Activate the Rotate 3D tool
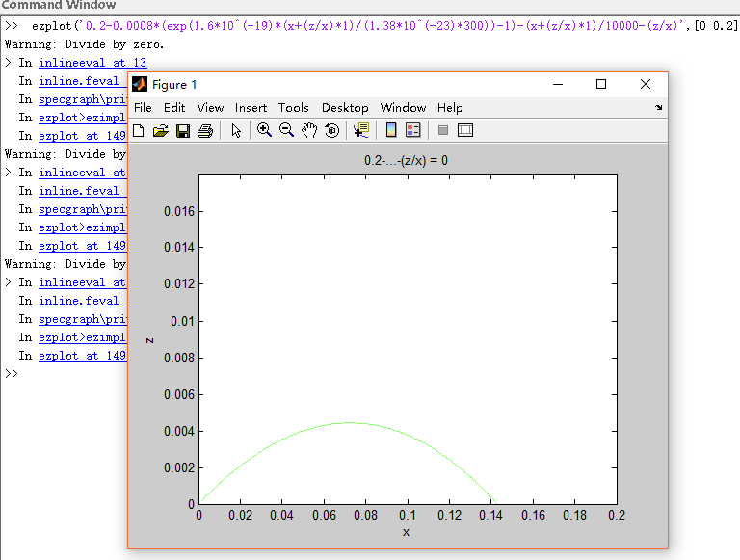 click(331, 130)
